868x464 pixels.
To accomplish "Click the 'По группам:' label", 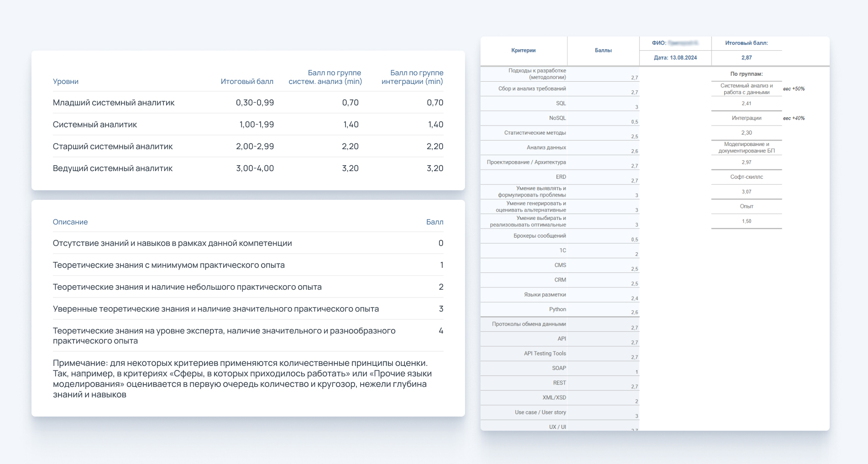I will click(747, 74).
